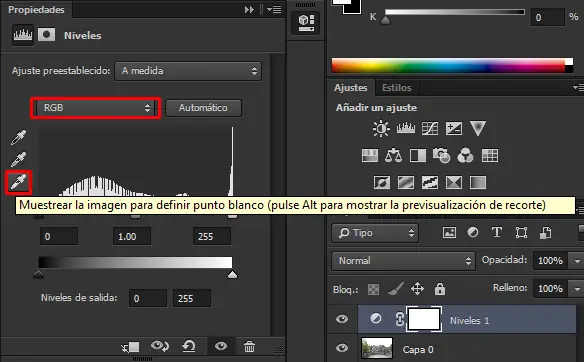Filter layers by smart objects
Image resolution: width=584 pixels, height=362 pixels.
pyautogui.click(x=546, y=233)
